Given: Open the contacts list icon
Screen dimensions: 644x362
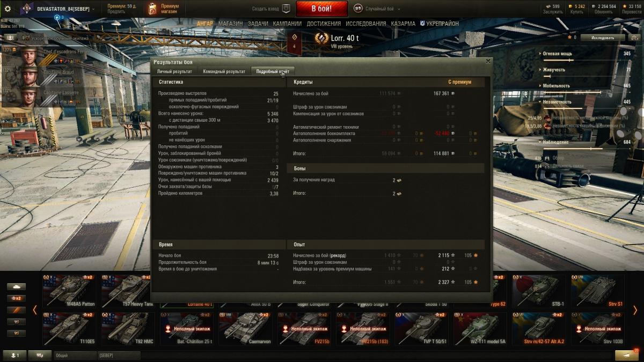Looking at the screenshot, I should click(15, 355).
